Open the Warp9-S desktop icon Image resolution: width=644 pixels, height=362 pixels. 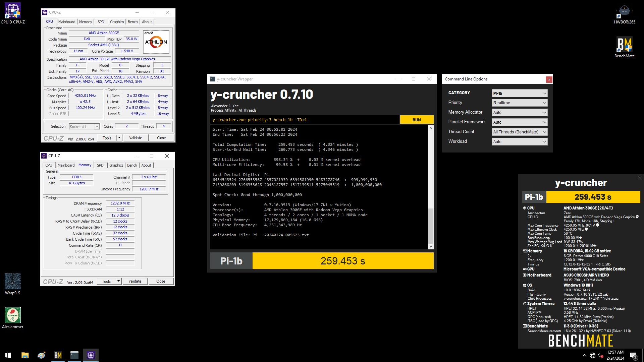(x=13, y=284)
